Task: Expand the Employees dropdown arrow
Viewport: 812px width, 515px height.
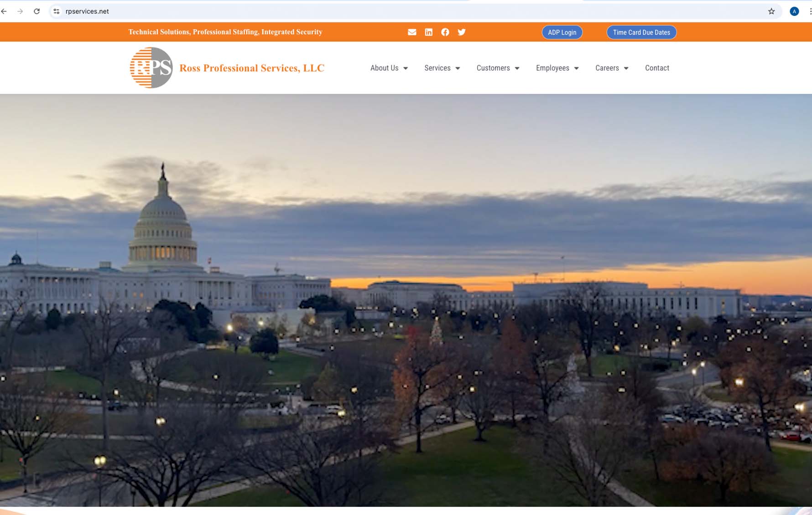Action: [576, 68]
